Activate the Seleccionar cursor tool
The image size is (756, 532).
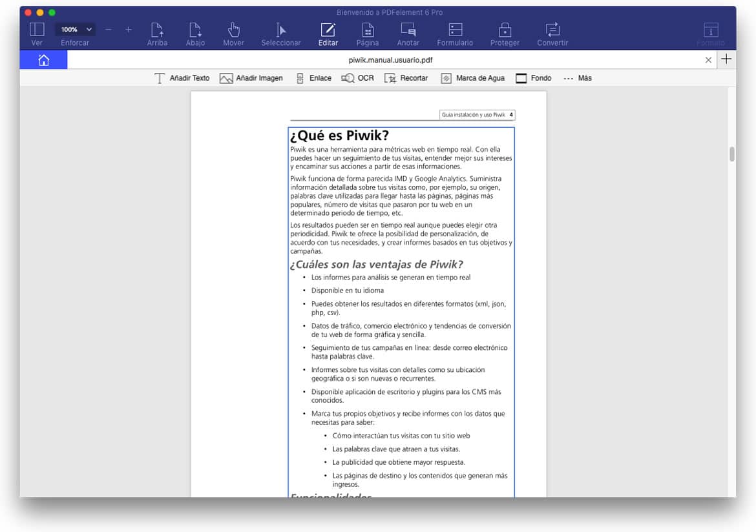280,30
